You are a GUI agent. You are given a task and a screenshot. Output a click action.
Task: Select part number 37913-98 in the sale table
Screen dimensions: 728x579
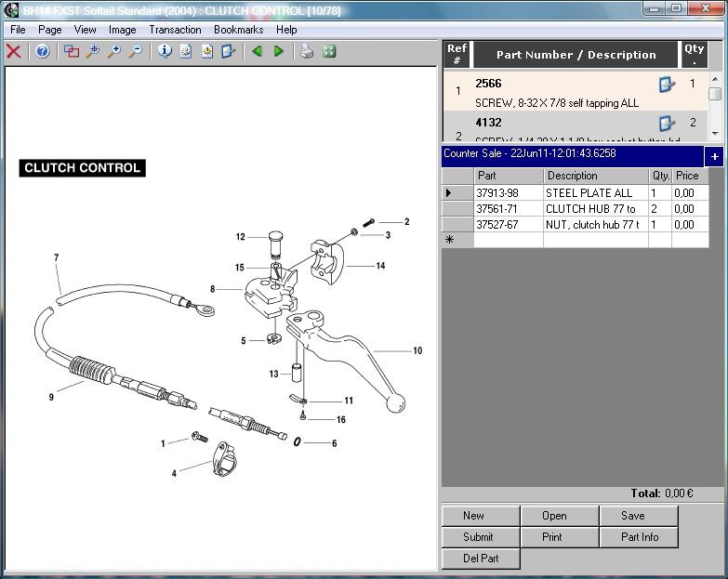tap(509, 193)
